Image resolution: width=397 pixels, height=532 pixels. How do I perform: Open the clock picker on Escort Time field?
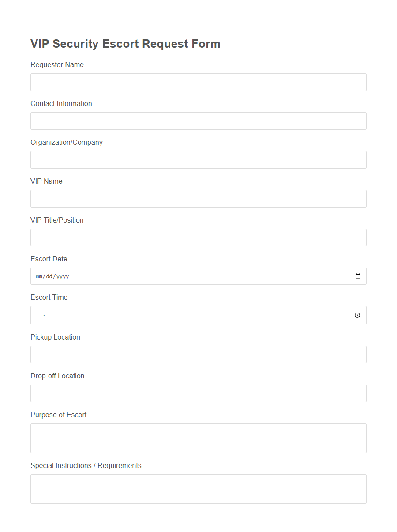[x=357, y=315]
